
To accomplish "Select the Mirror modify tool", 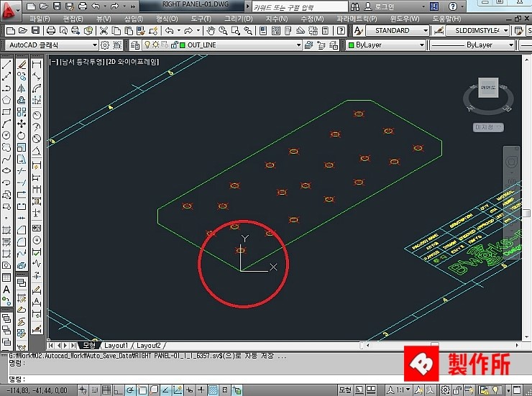I will 22,88.
